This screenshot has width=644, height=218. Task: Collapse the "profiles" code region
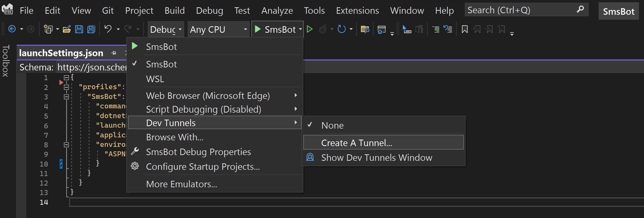pos(66,87)
